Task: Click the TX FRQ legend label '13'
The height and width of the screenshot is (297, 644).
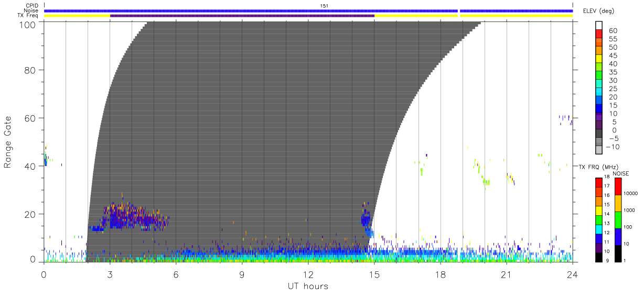Action: click(607, 224)
